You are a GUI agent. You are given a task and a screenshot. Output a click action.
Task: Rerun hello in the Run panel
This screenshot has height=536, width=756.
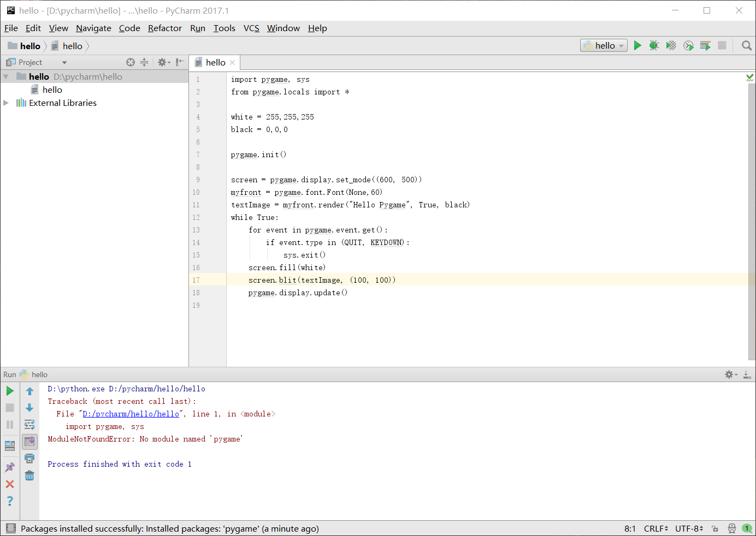[x=10, y=391]
